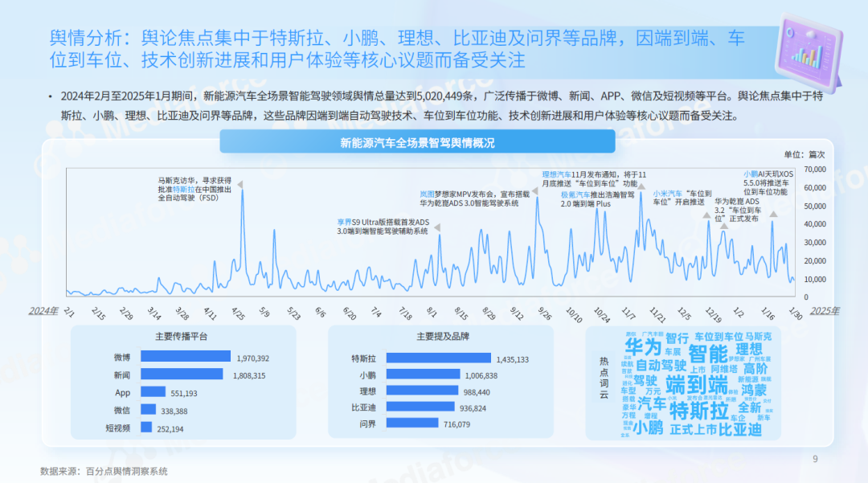This screenshot has height=483, width=868.
Task: Click 马斯克 in the word cloud
Action: point(758,337)
